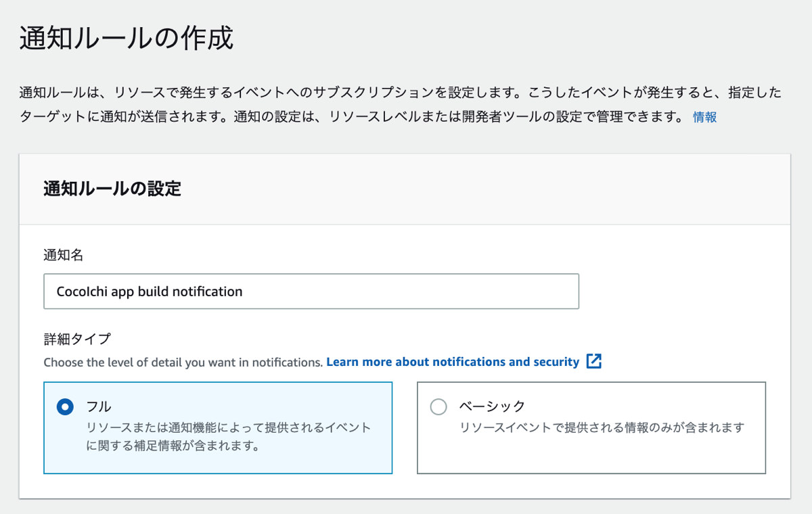Screen dimensions: 812x514
Task: Click the external link icon beside Learn more
Action: point(593,362)
